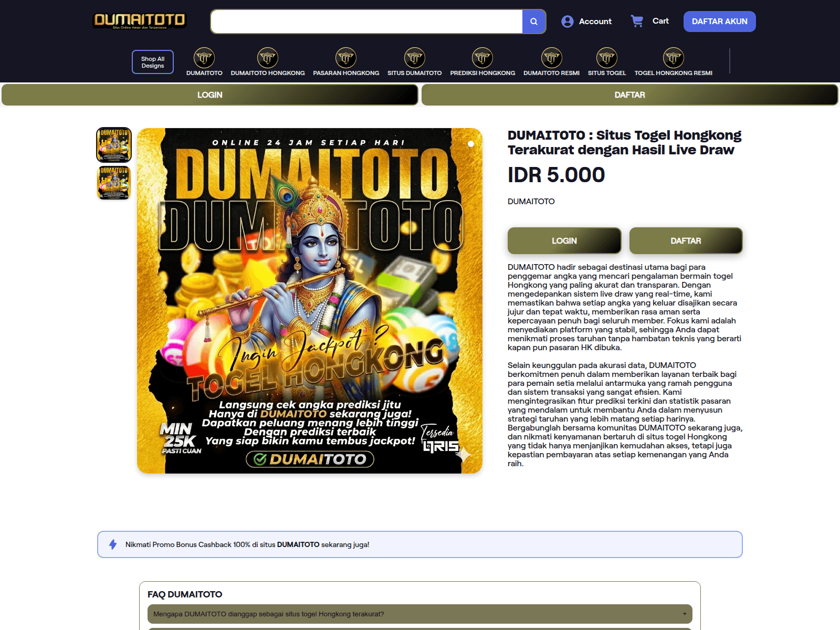
Task: Click the Account text link
Action: pyautogui.click(x=595, y=22)
